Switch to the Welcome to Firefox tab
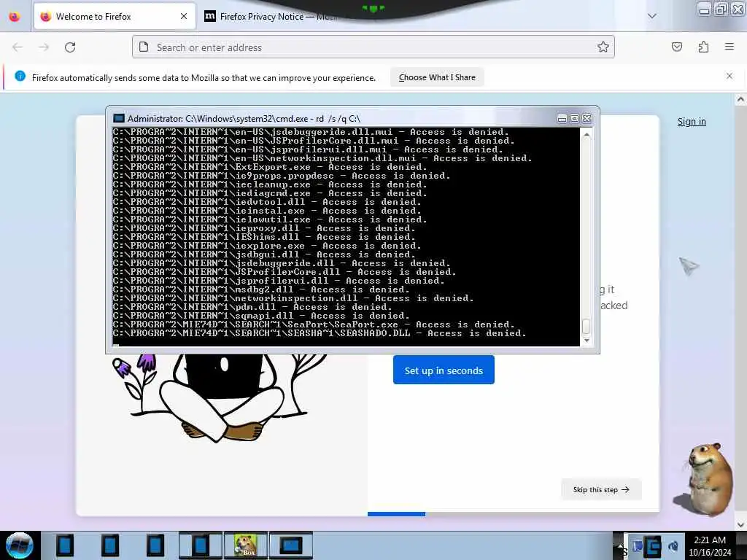The height and width of the screenshot is (560, 747). 115,17
